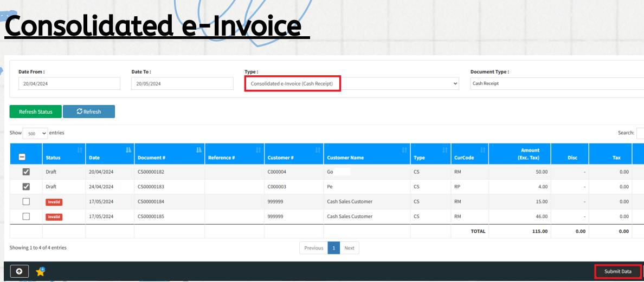This screenshot has width=644, height=282.
Task: Sort by Reference # column
Action: coord(234,154)
